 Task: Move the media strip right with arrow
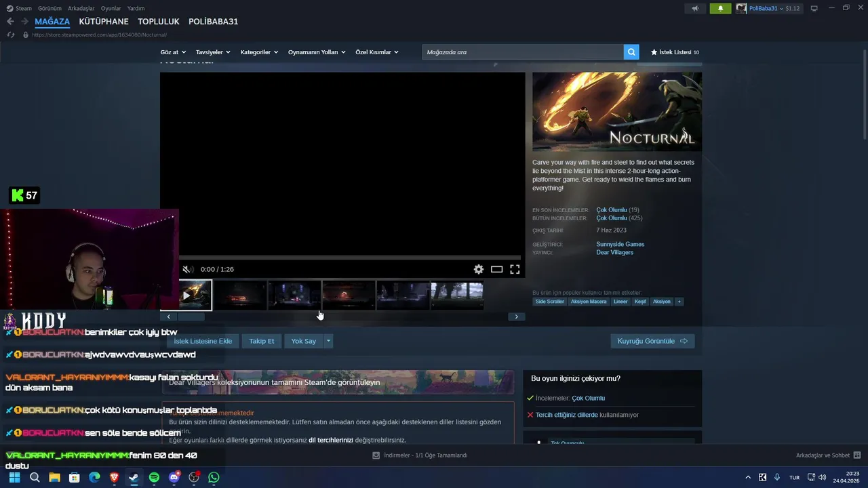(x=516, y=317)
